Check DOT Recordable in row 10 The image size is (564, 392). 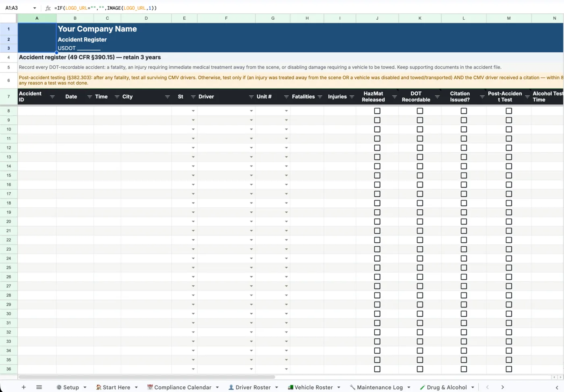pyautogui.click(x=420, y=129)
